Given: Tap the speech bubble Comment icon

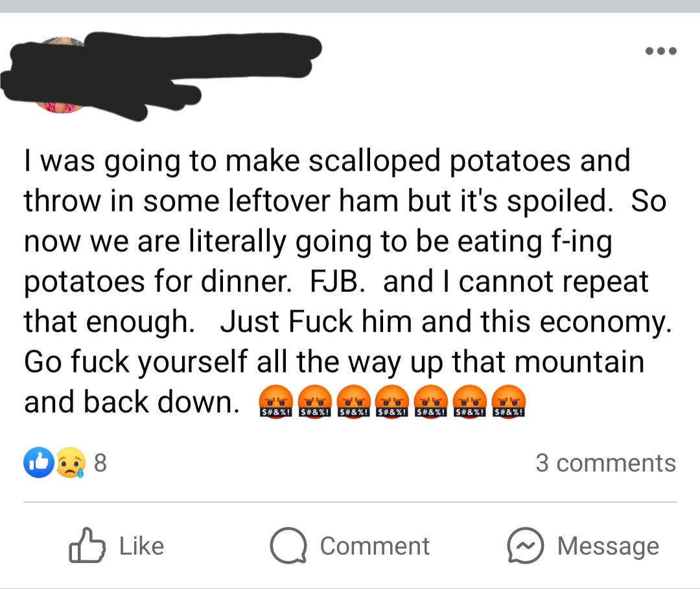Looking at the screenshot, I should pos(288,546).
